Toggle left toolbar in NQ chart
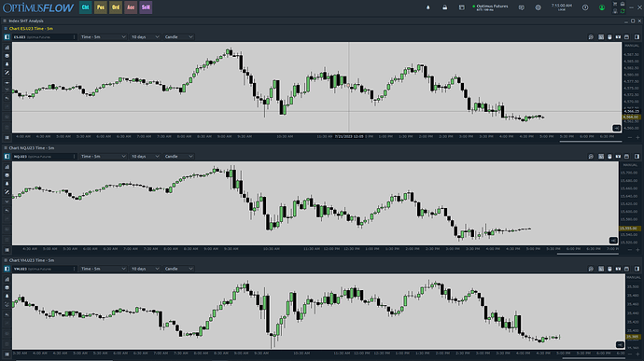644x361 pixels. pyautogui.click(x=7, y=157)
